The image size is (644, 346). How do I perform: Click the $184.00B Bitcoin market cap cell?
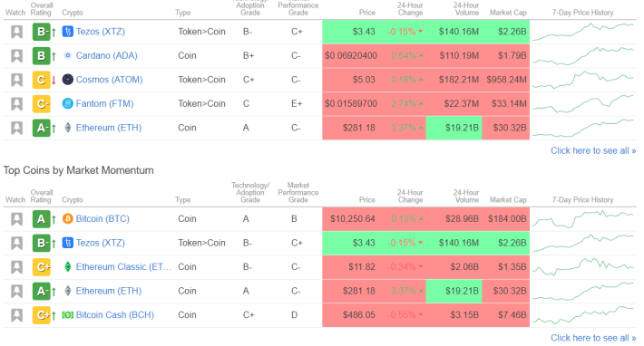pos(507,219)
